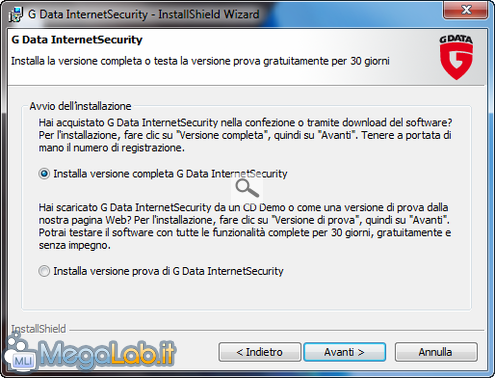Select the full version install radio button
495x378 pixels.
coord(44,174)
